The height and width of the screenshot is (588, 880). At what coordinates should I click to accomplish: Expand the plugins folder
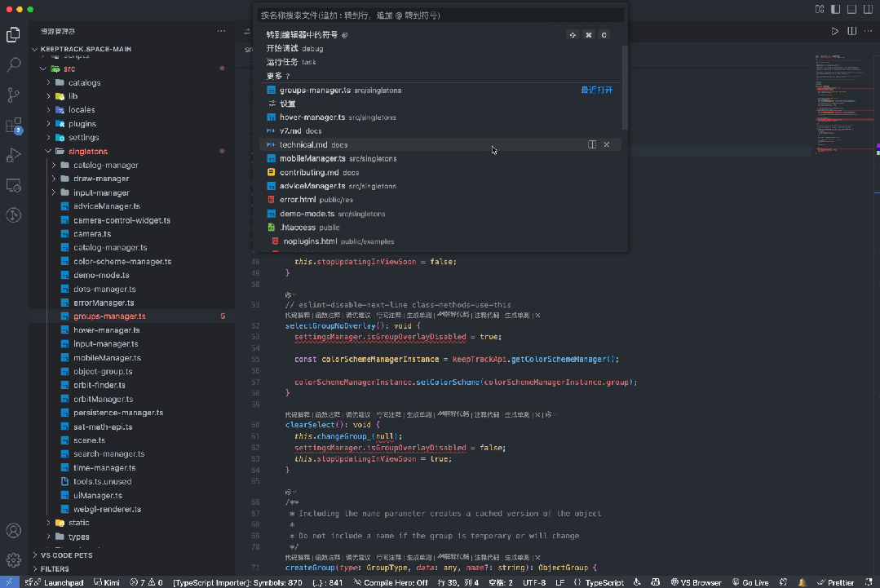point(132,124)
